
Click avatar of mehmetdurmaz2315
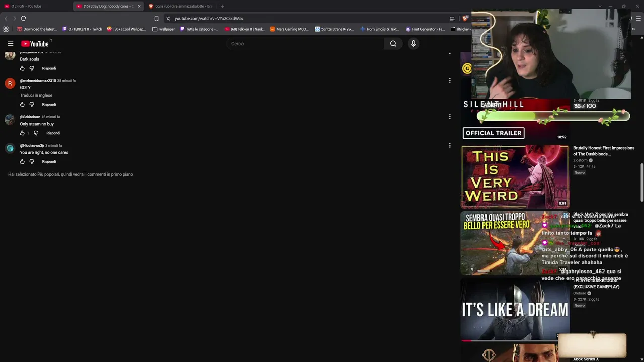click(10, 83)
